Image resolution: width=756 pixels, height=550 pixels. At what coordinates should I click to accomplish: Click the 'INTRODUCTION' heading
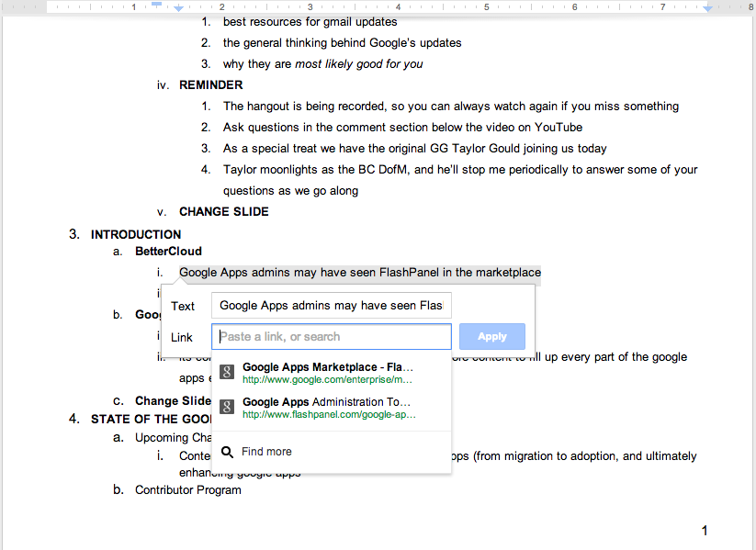136,235
